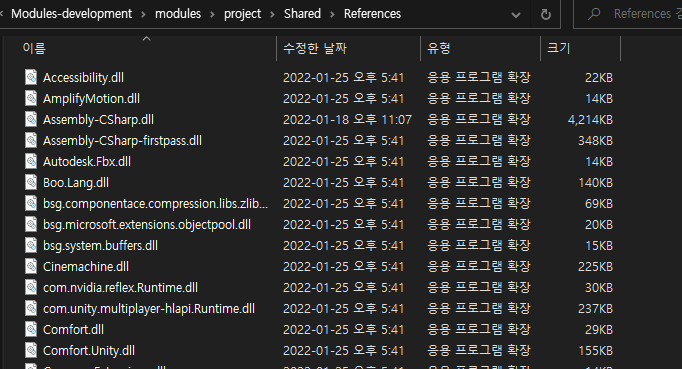
Task: Go to the project breadcrumb folder
Action: [242, 14]
